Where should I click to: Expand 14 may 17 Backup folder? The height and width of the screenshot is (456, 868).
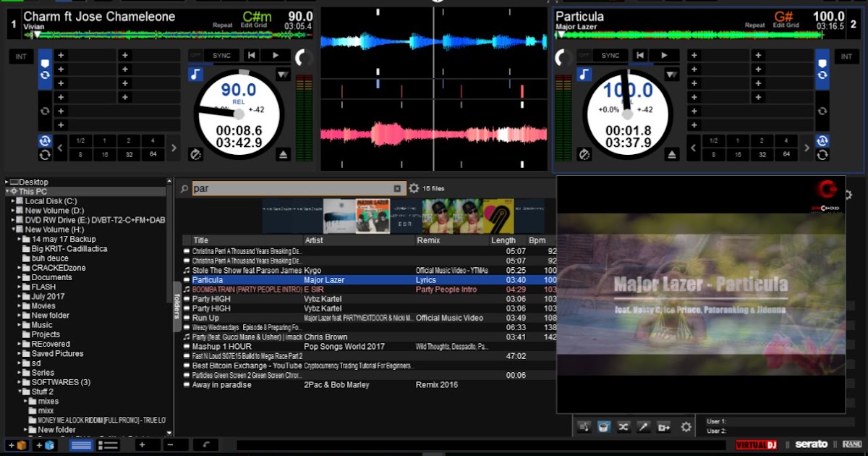(20, 239)
